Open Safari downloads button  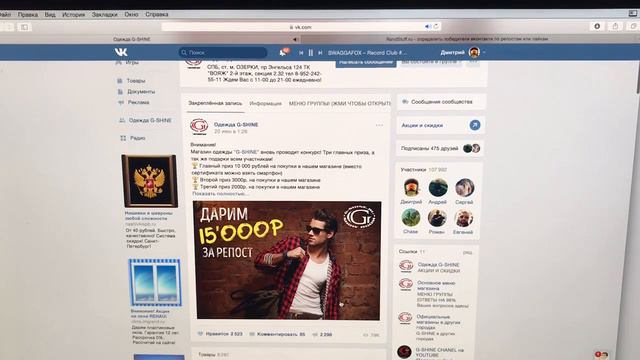pyautogui.click(x=597, y=27)
